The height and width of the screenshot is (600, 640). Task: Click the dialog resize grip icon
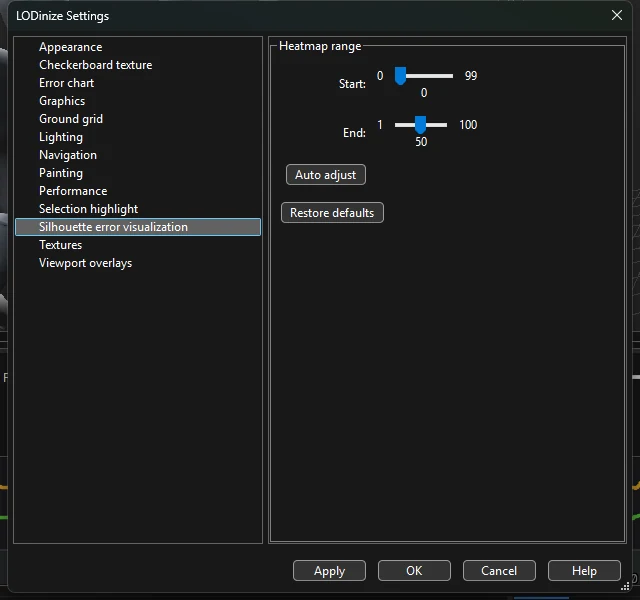pos(625,587)
